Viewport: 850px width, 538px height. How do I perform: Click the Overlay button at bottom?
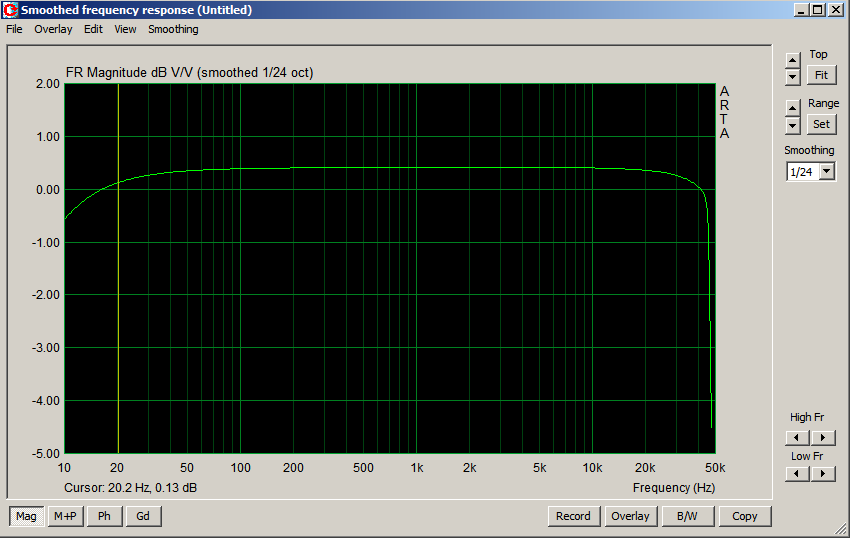tap(630, 516)
